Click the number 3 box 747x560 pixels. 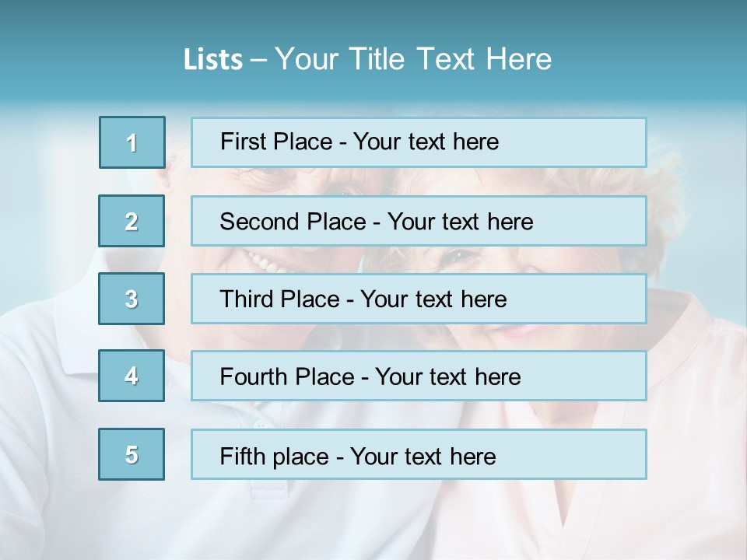pos(132,299)
